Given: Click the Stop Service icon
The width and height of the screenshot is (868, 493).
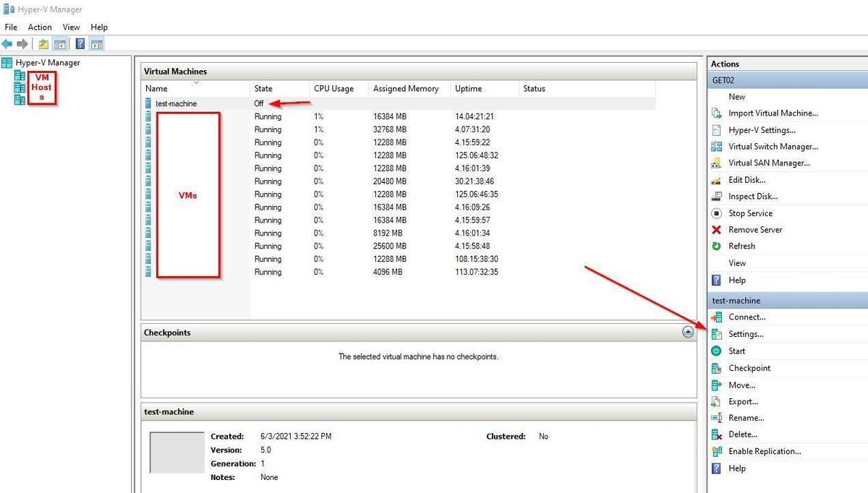Looking at the screenshot, I should (x=716, y=213).
